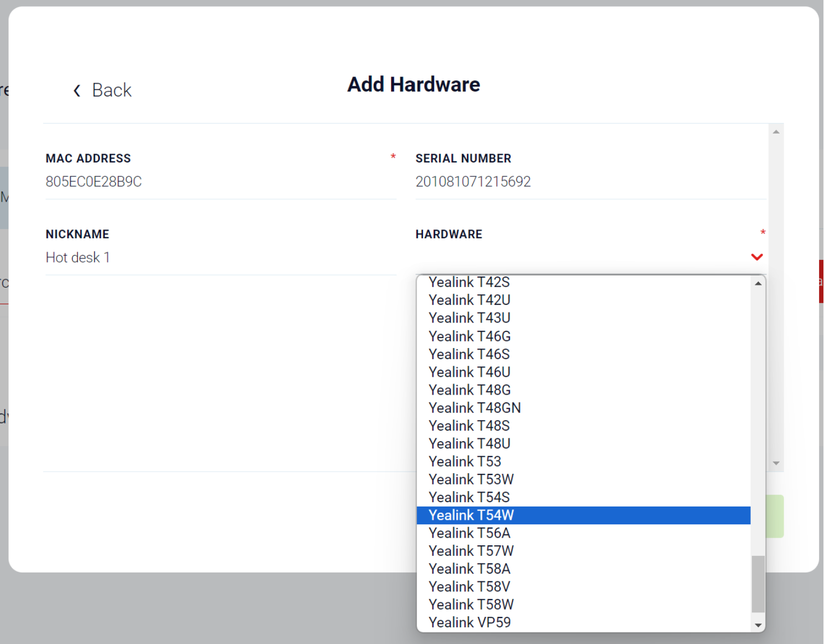Select the Yealink T48GN entry
The image size is (824, 644).
pos(583,407)
